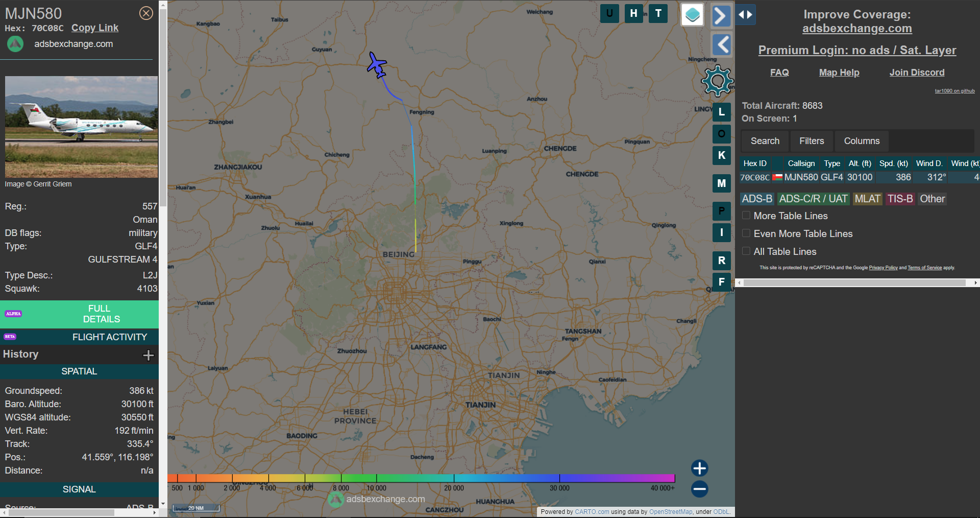The width and height of the screenshot is (980, 518).
Task: Click the Copy Link link
Action: pos(94,28)
